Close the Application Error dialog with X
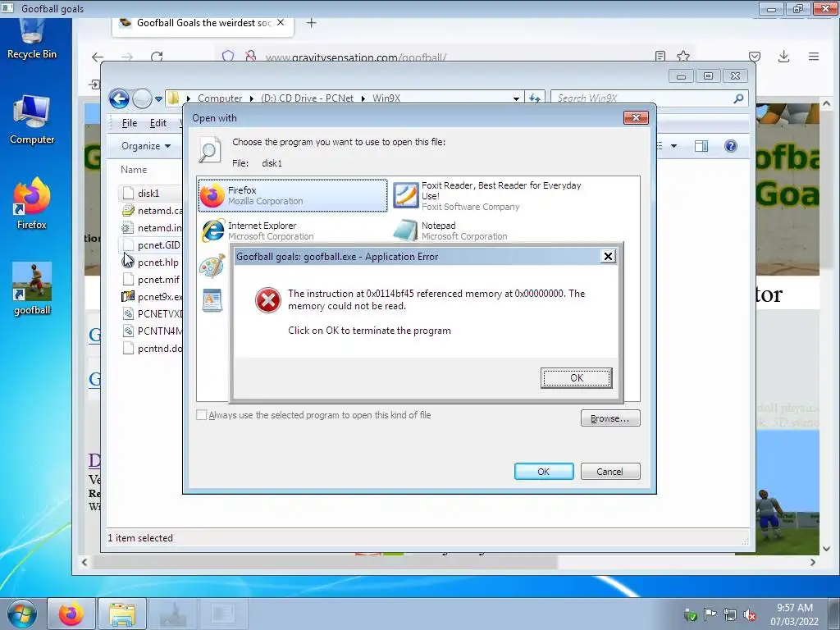This screenshot has width=840, height=630. [608, 256]
